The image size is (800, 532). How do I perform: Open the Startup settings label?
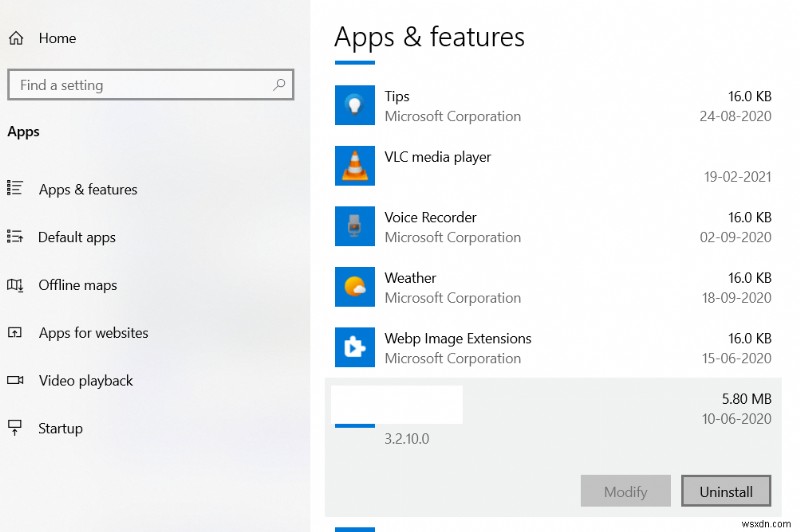pos(60,428)
